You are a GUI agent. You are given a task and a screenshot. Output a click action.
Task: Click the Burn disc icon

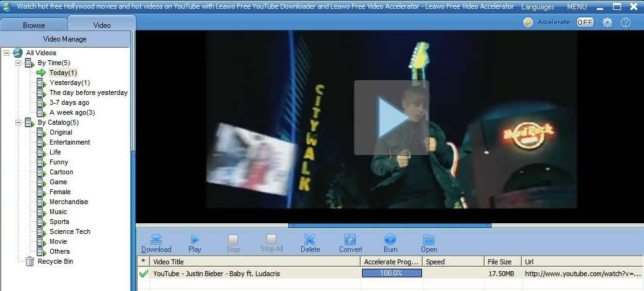click(390, 240)
